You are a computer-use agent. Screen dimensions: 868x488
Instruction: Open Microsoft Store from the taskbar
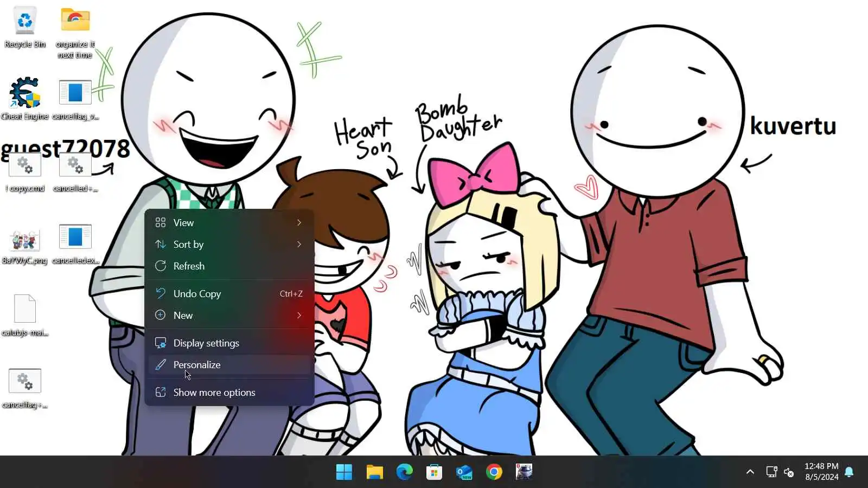pyautogui.click(x=434, y=472)
